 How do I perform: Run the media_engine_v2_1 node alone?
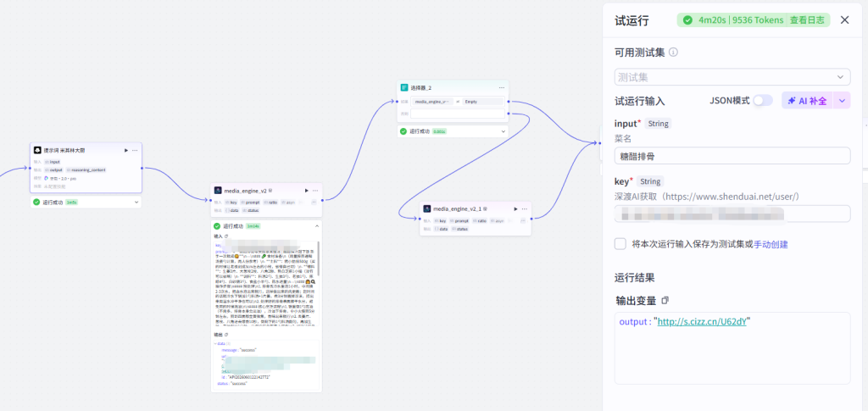pyautogui.click(x=515, y=209)
